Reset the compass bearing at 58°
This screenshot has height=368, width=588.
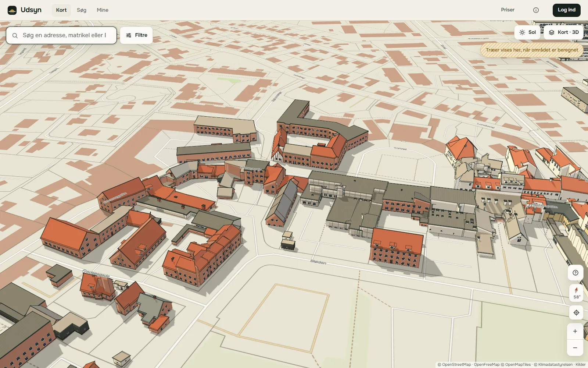(x=576, y=293)
